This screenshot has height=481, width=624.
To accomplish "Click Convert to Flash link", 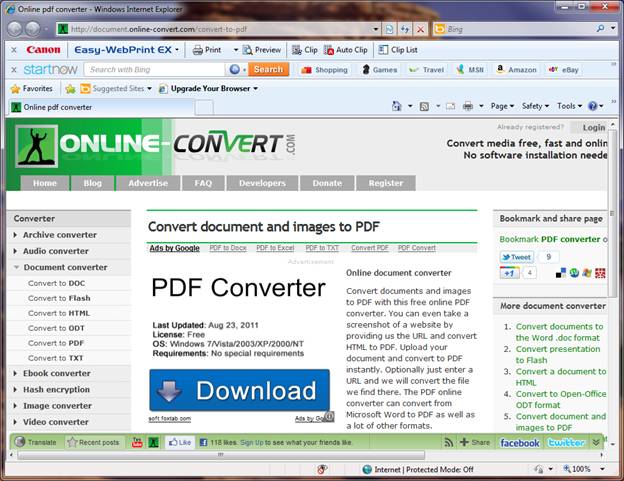I will [x=59, y=298].
